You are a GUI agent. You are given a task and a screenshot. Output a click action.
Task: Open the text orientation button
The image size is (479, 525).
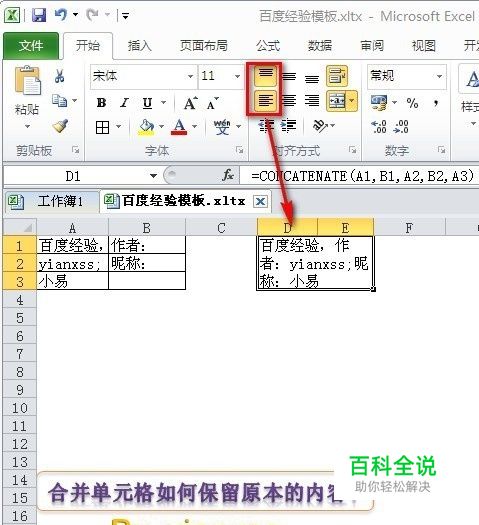(319, 126)
